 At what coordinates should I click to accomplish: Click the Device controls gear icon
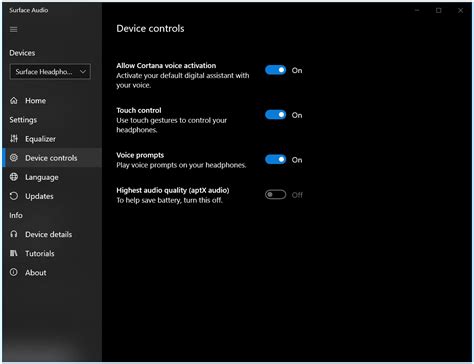click(14, 158)
